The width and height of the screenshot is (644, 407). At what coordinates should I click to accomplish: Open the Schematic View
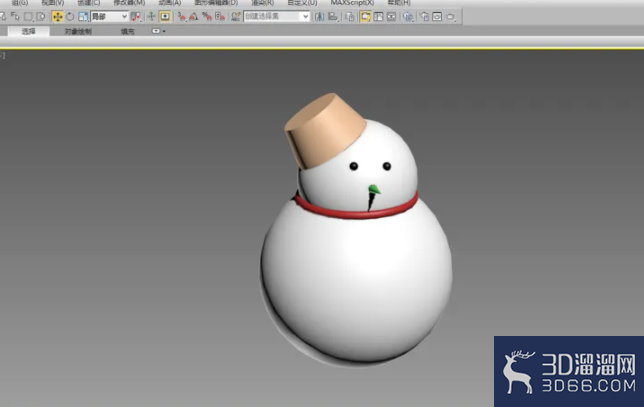391,16
